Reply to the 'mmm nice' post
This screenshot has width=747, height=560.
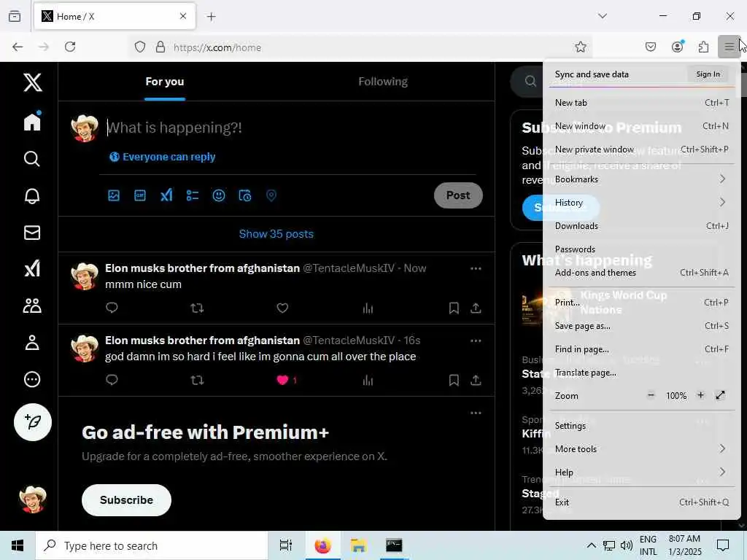coord(112,308)
